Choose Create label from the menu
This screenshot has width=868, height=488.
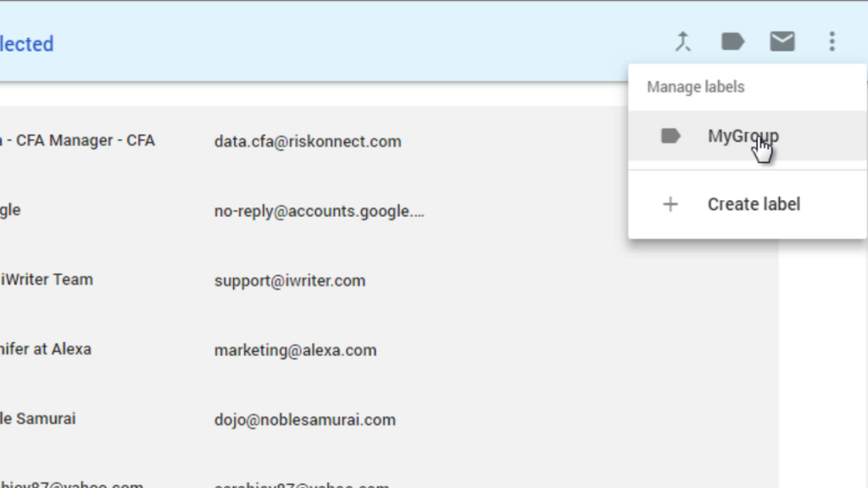(748, 204)
